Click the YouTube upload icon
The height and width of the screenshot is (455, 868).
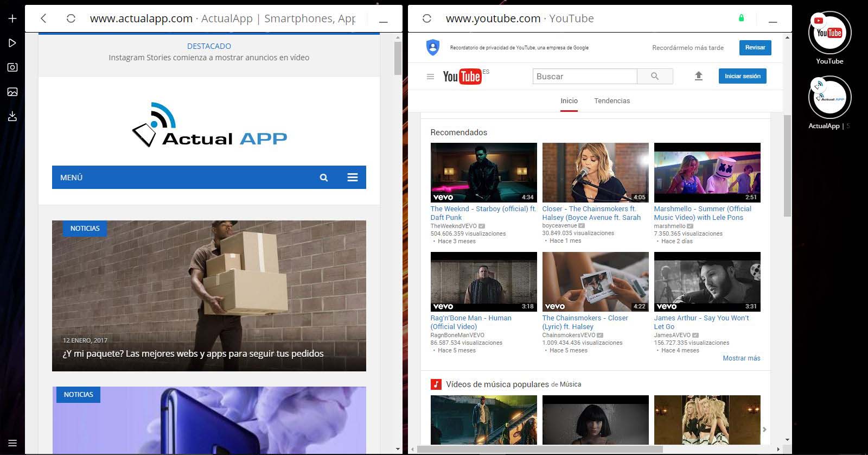tap(699, 76)
